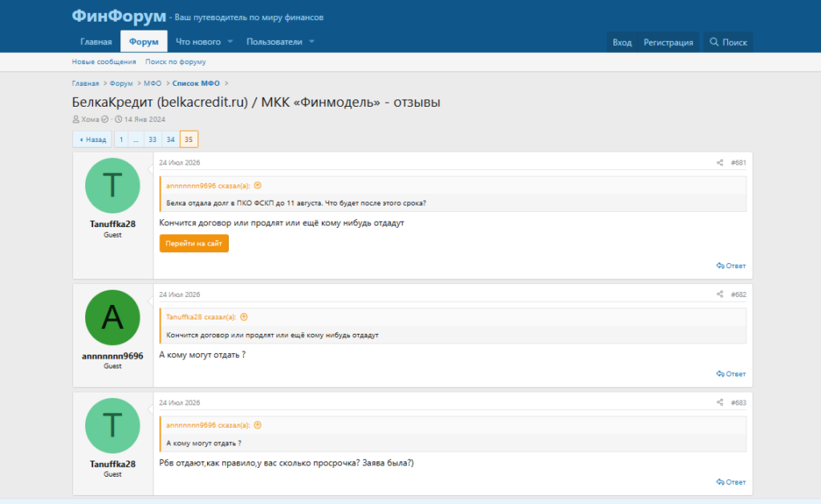Screen dimensions: 821x504
Task: Expand the 'Пользователи' dropdown arrow
Action: [311, 42]
